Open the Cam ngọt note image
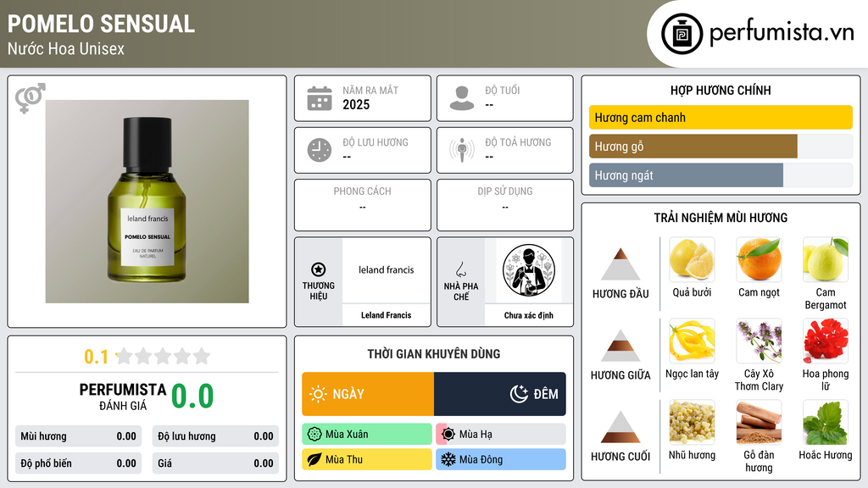The height and width of the screenshot is (488, 868). [759, 260]
